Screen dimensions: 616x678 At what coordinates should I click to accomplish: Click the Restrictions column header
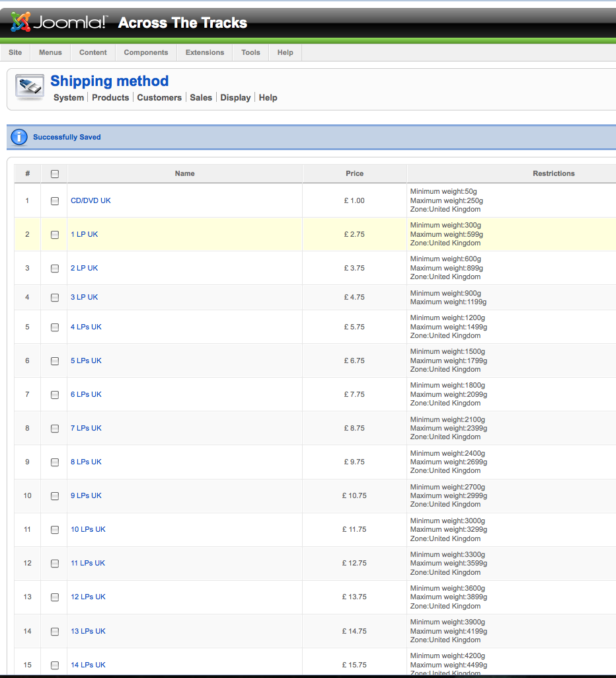554,173
